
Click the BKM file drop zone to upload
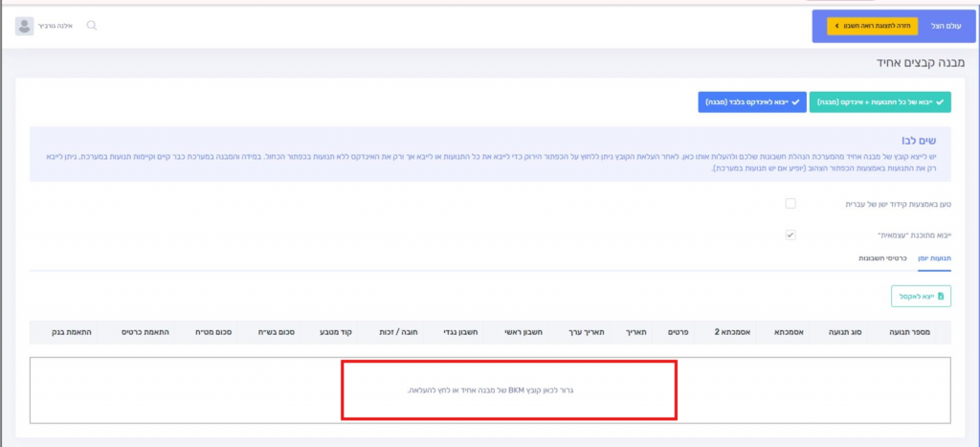click(x=509, y=391)
